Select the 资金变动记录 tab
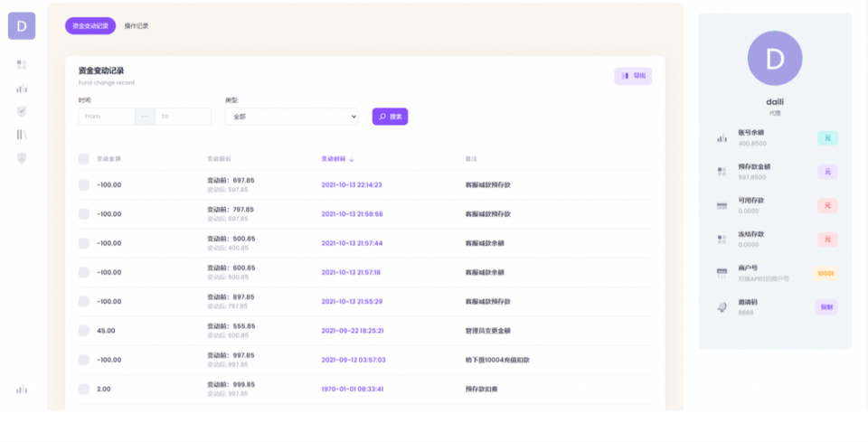The image size is (868, 442). tap(90, 26)
